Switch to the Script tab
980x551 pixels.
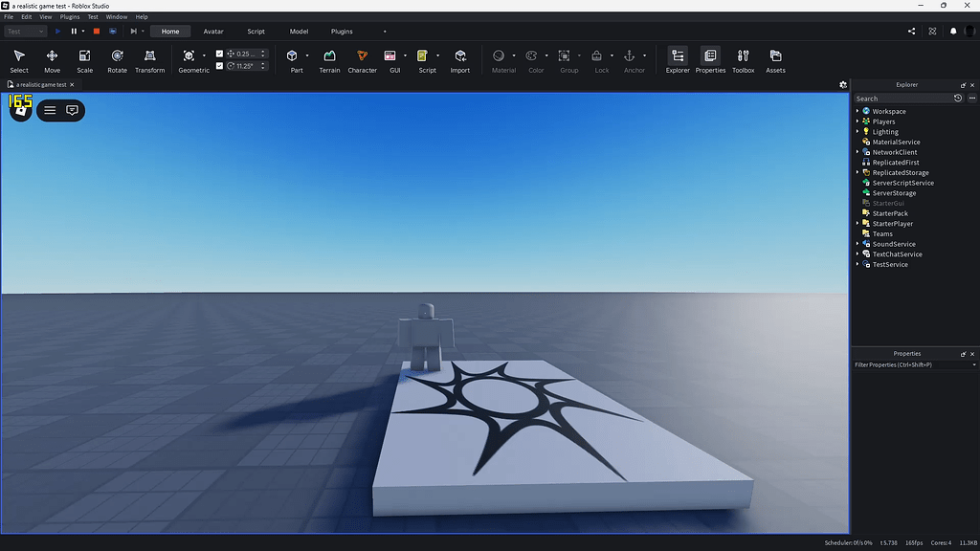256,32
